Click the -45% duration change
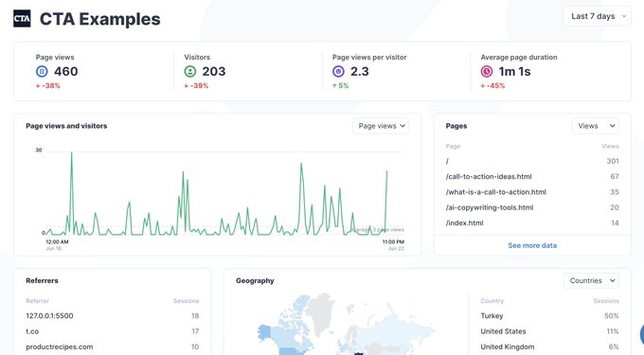The image size is (644, 355). tap(492, 86)
